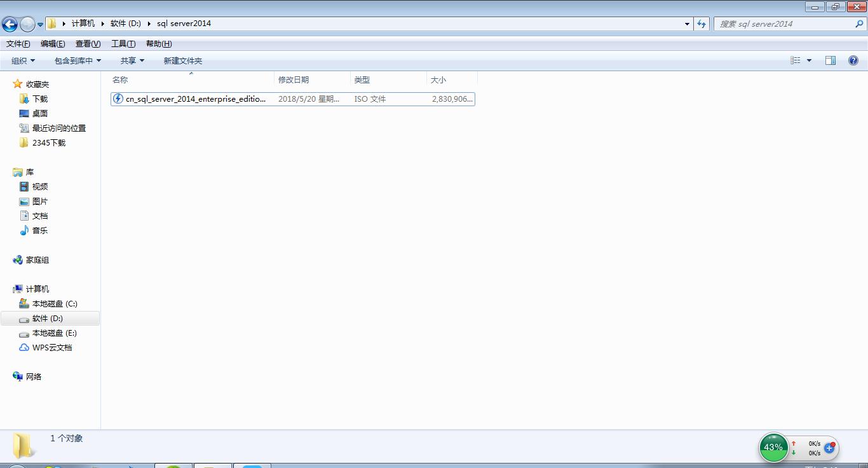Open recent pages dropdown next to Forward
868x468 pixels.
pos(40,24)
